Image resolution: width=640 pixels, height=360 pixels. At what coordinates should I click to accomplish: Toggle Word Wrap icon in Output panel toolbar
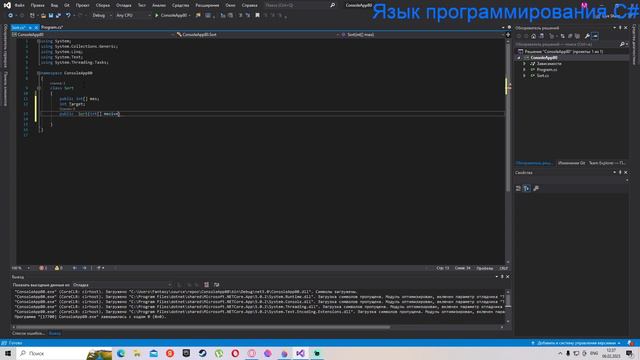point(216,284)
